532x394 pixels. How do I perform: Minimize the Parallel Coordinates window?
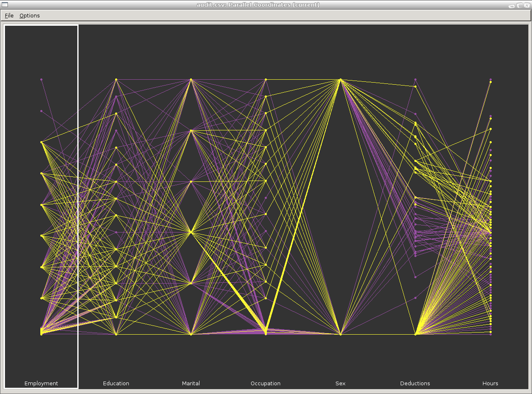pyautogui.click(x=512, y=5)
